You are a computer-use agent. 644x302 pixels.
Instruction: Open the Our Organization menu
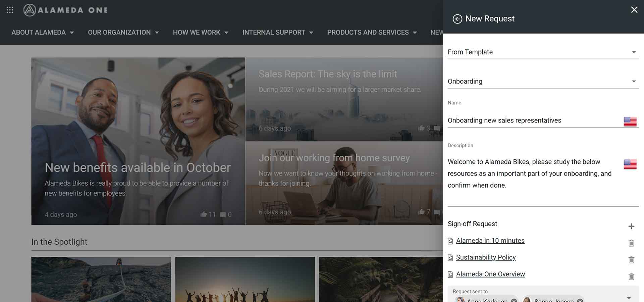coord(123,33)
